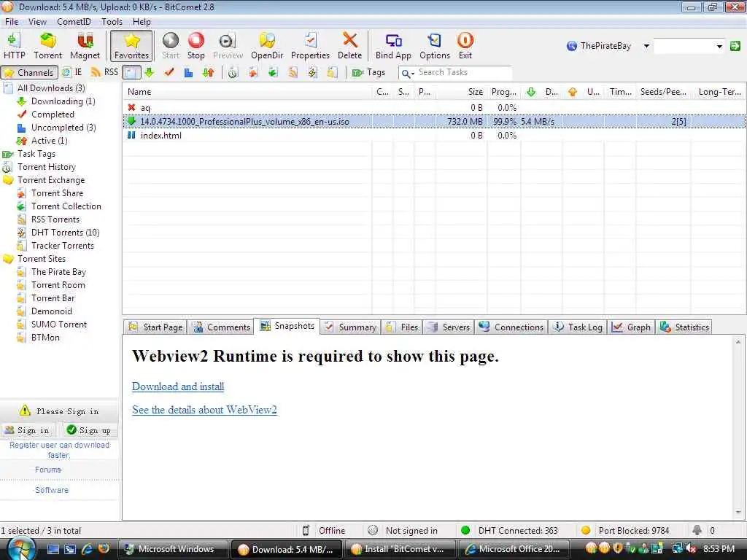
Task: Open the torrent search box dropdown arrow
Action: pyautogui.click(x=719, y=46)
